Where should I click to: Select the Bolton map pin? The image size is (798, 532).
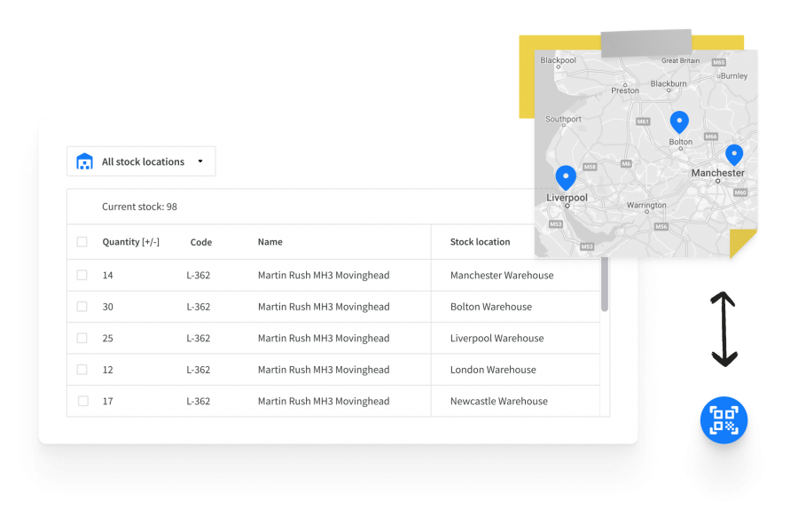click(679, 121)
